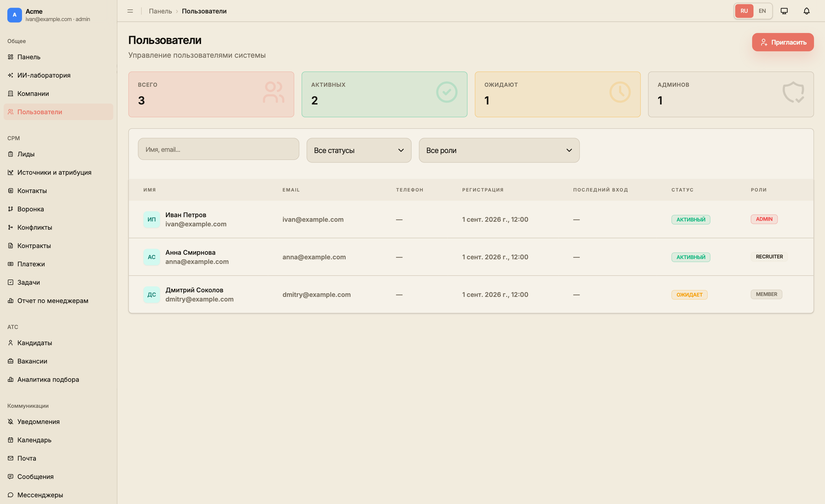Click the notifications bell icon in header
Screen dimensions: 825x504
click(806, 11)
